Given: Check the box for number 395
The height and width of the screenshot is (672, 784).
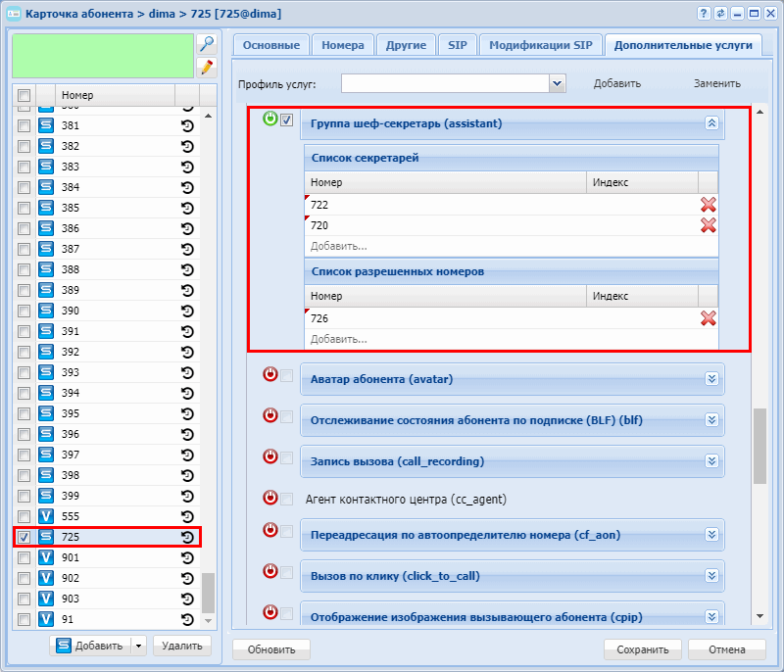Looking at the screenshot, I should (x=24, y=413).
